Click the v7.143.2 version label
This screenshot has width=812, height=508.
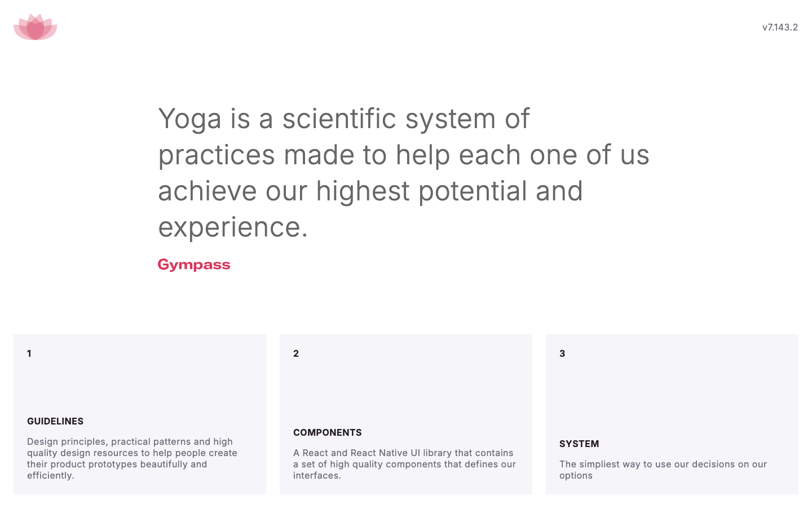click(780, 27)
